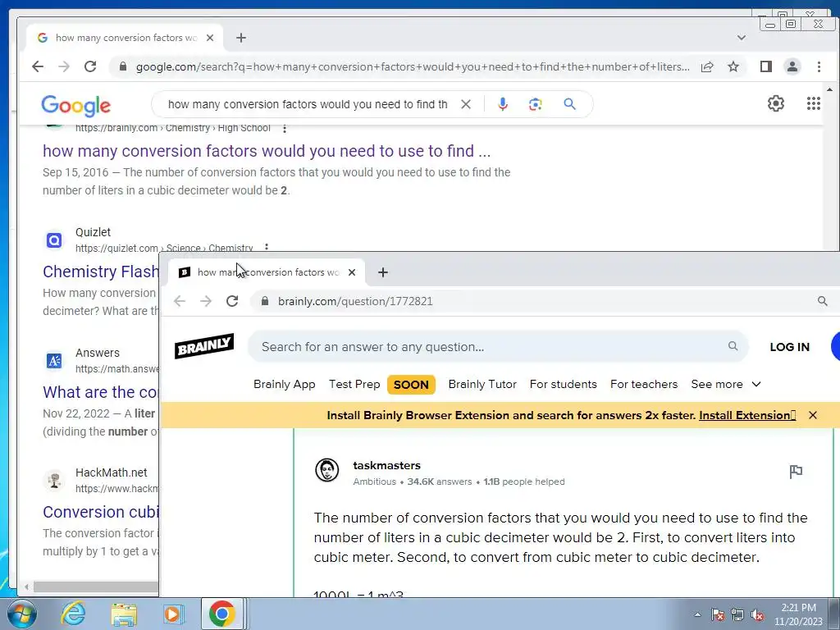Viewport: 840px width, 630px height.
Task: Close the Google search tab
Action: pyautogui.click(x=210, y=38)
